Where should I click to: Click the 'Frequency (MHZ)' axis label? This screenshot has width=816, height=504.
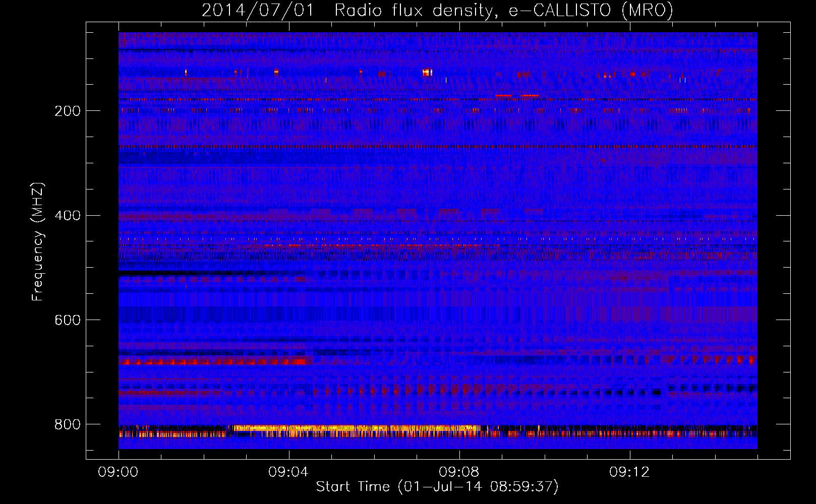tap(38, 241)
